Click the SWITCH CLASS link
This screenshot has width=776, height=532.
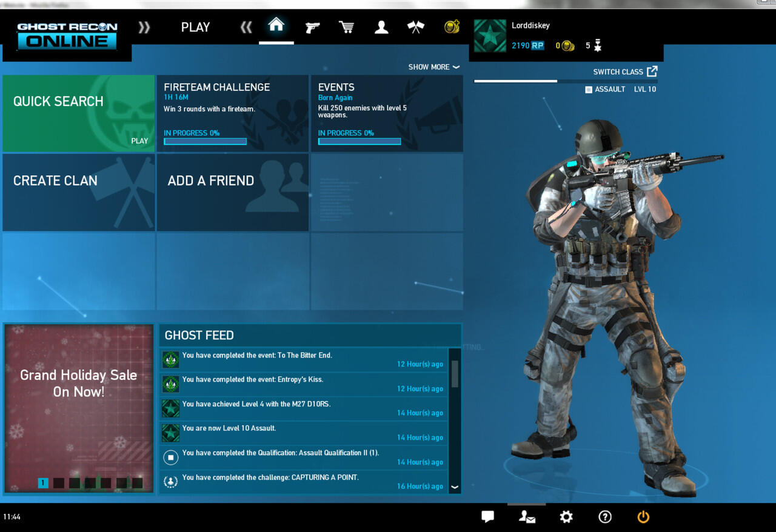(618, 71)
